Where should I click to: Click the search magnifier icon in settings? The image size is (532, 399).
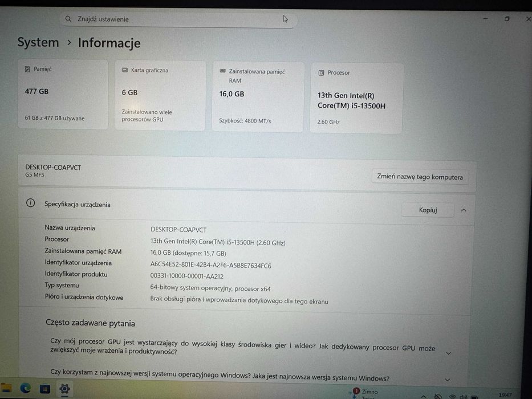[x=68, y=19]
